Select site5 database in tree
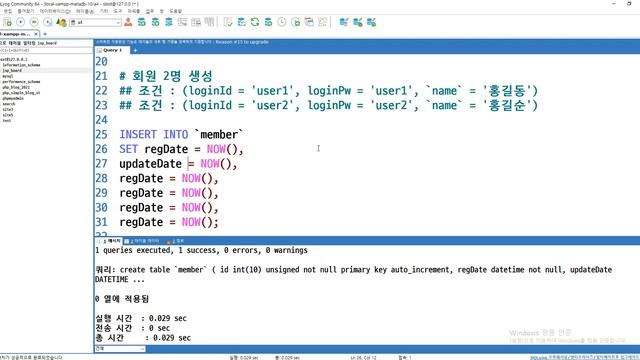The width and height of the screenshot is (640, 360). 8,115
